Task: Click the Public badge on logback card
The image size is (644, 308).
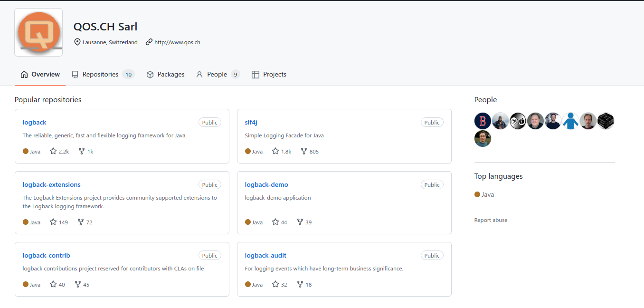Action: pyautogui.click(x=209, y=122)
